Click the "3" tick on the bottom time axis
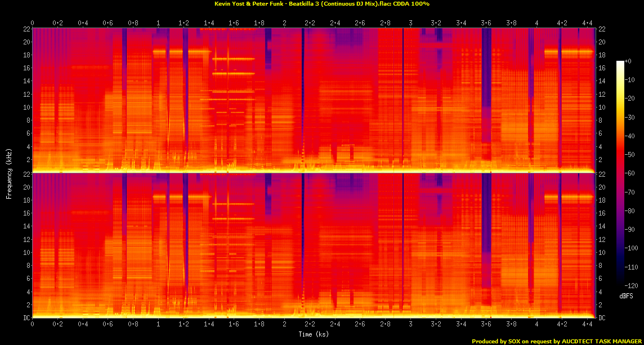 410,325
